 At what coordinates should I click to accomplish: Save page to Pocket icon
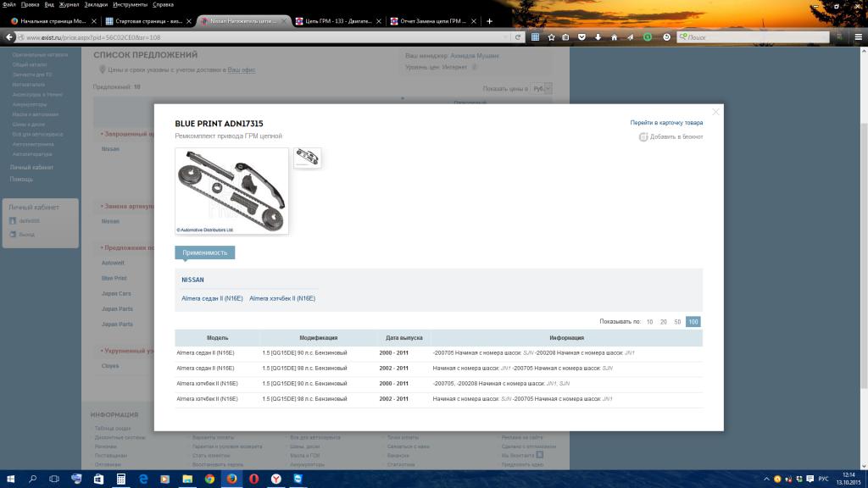point(581,37)
